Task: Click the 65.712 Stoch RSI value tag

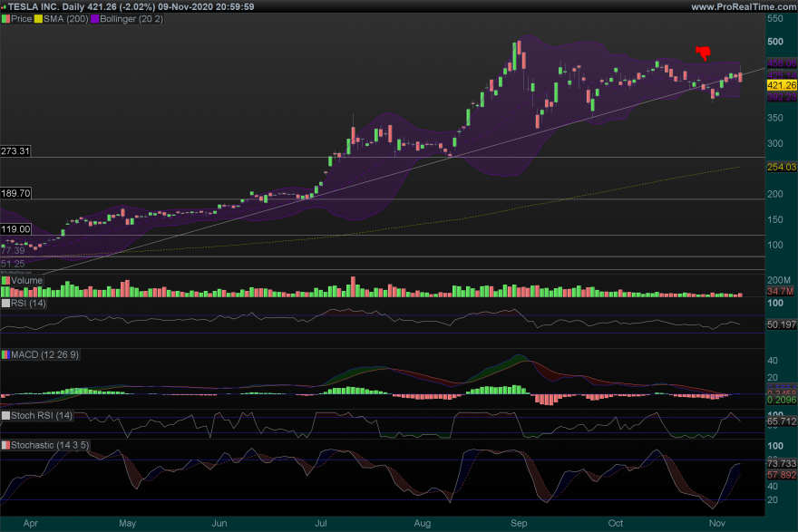Action: [782, 421]
